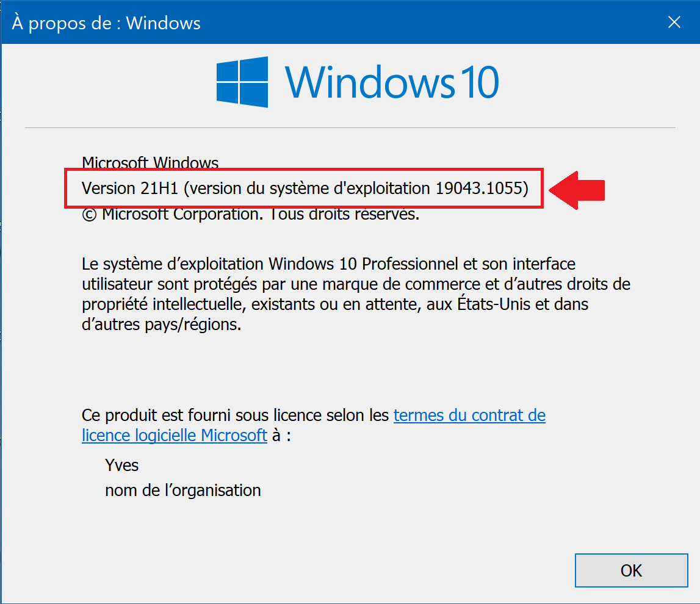Click the Windows 10 Professionnel paragraph

point(356,294)
